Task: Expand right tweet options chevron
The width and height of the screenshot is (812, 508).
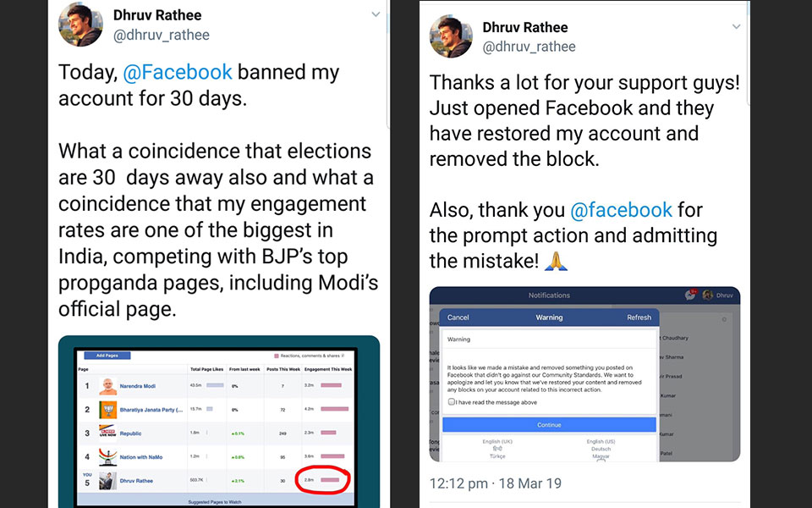Action: (736, 27)
